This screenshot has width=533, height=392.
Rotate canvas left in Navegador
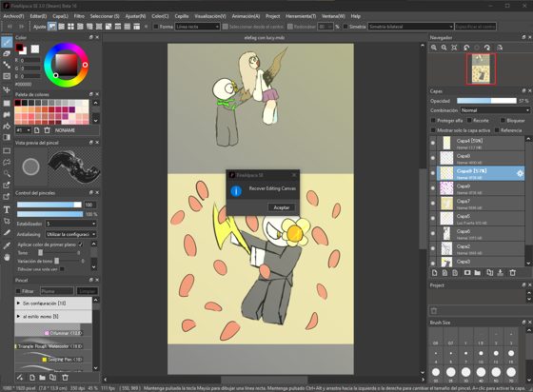[466, 48]
